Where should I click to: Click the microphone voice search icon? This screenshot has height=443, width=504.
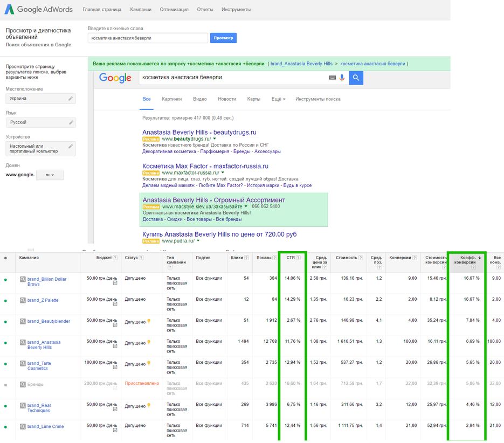click(342, 78)
